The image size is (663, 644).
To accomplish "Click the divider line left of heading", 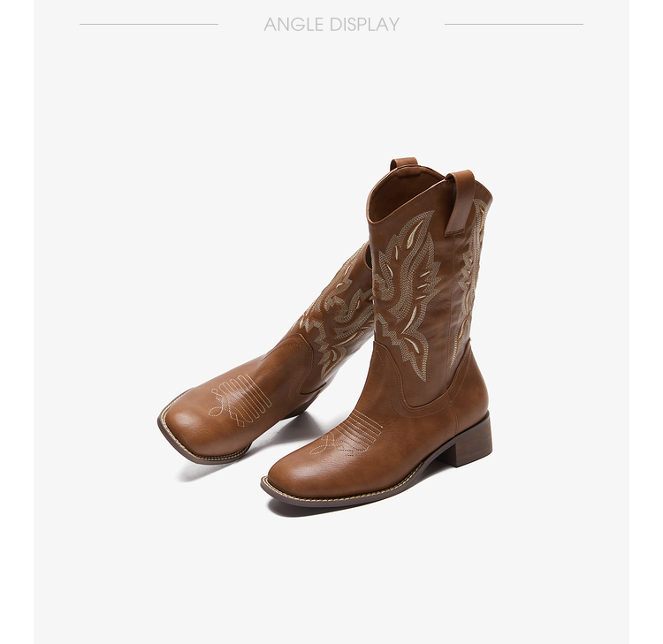I will coord(149,24).
